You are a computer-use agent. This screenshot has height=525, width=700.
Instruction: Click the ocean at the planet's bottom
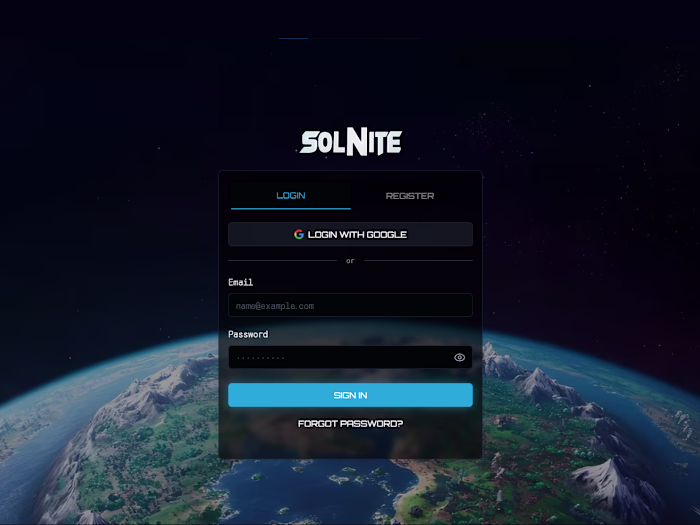[x=312, y=491]
